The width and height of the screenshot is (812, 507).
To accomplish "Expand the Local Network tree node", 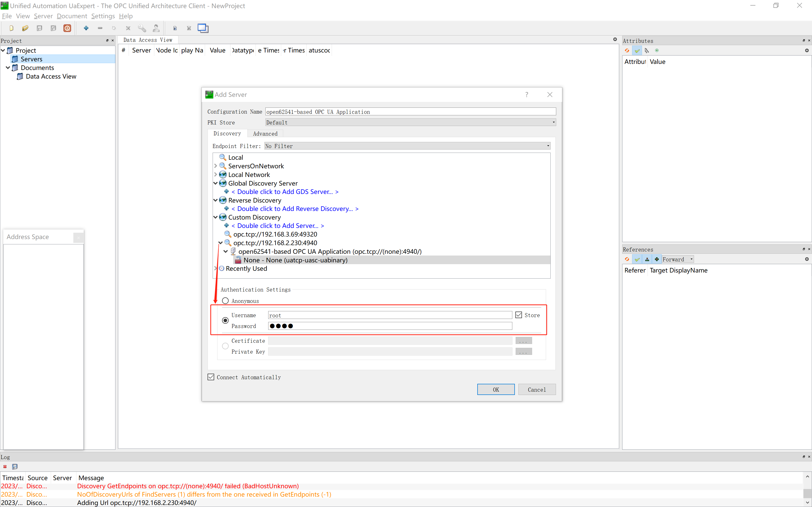I will point(215,175).
